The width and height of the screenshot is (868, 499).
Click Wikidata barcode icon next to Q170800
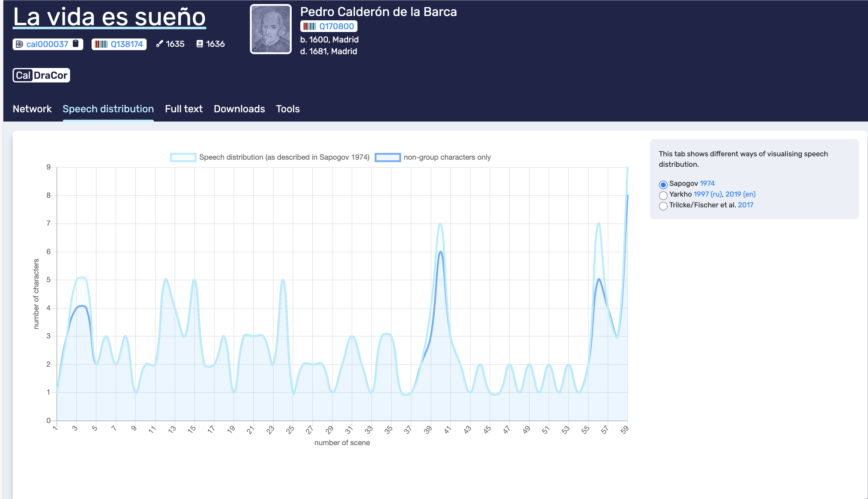coord(310,26)
